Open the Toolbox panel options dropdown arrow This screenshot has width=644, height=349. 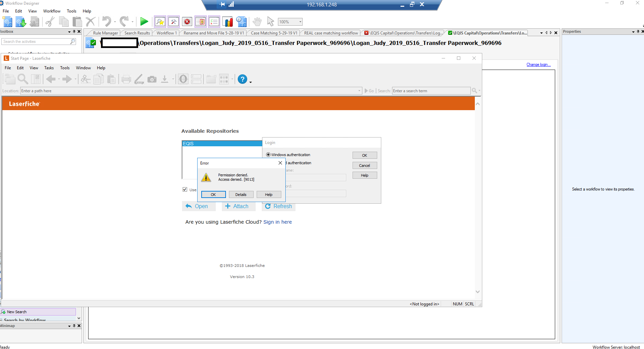69,32
